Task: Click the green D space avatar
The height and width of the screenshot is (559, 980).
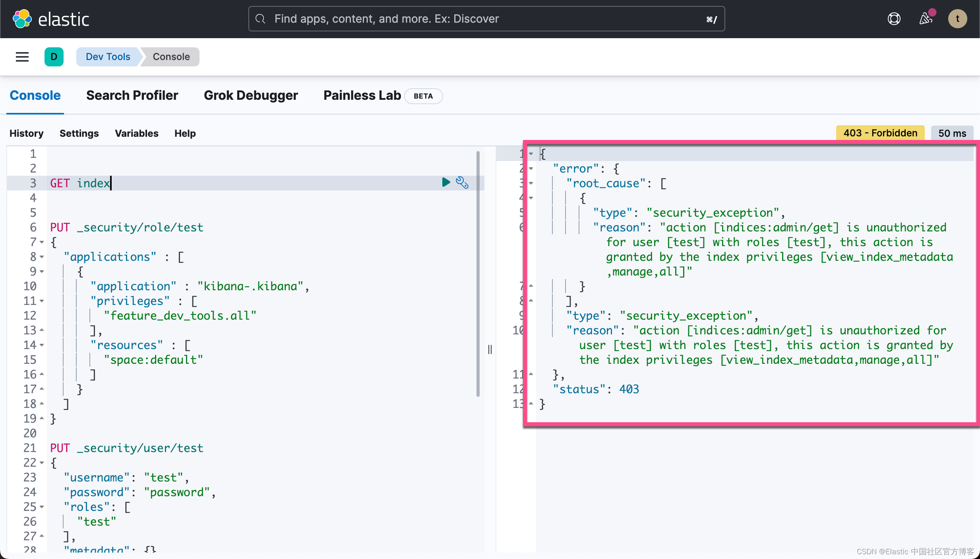Action: tap(54, 57)
